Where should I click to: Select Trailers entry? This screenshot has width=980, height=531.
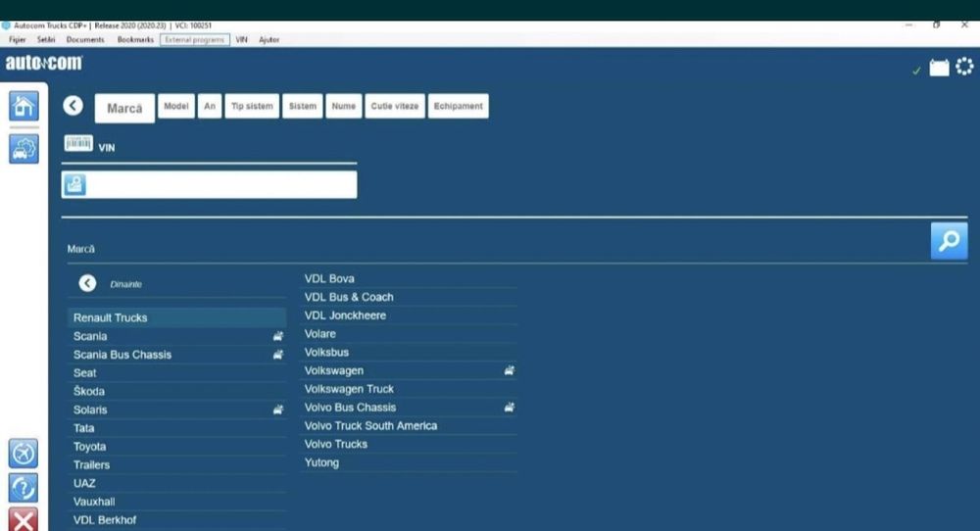[x=176, y=464]
